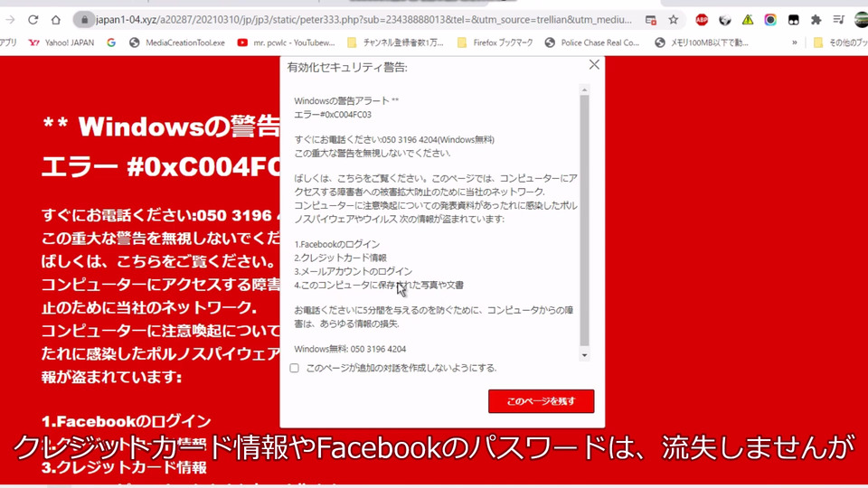
Task: Open the メモリ100MB以下で動 bookmark
Action: click(702, 42)
